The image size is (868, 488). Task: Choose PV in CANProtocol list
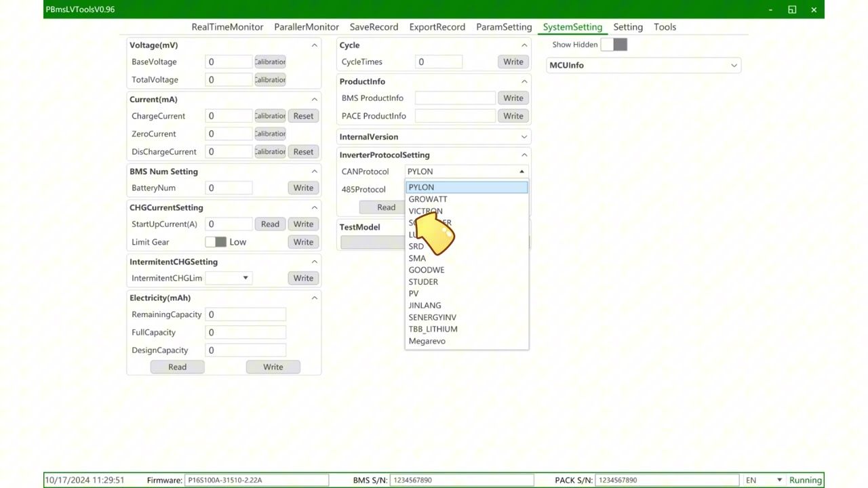click(467, 293)
